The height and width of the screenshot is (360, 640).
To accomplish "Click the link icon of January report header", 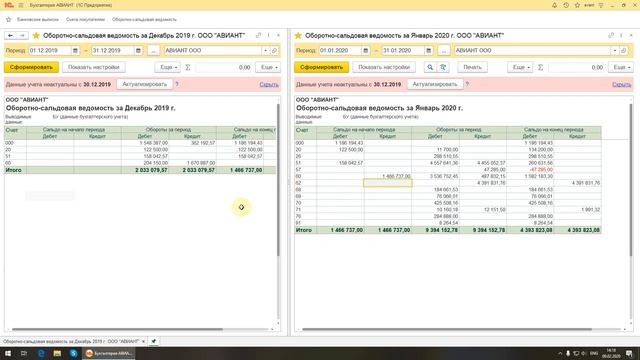I will coord(611,36).
